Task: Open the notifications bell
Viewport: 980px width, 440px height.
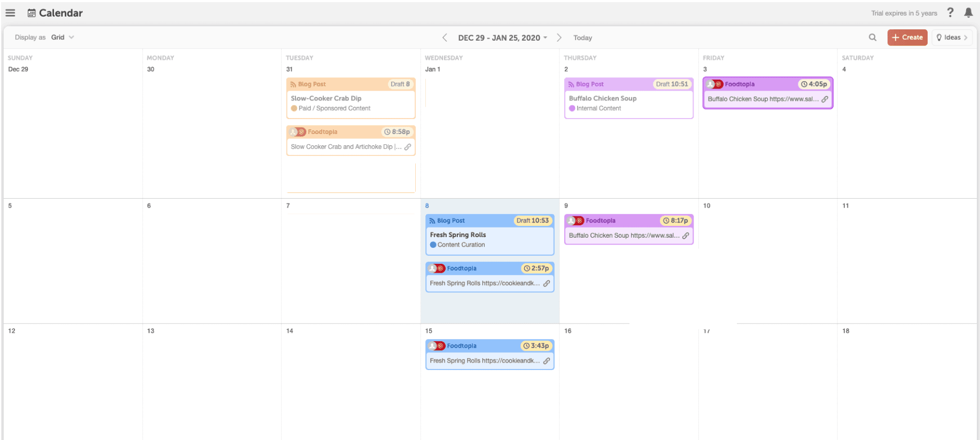Action: 968,13
